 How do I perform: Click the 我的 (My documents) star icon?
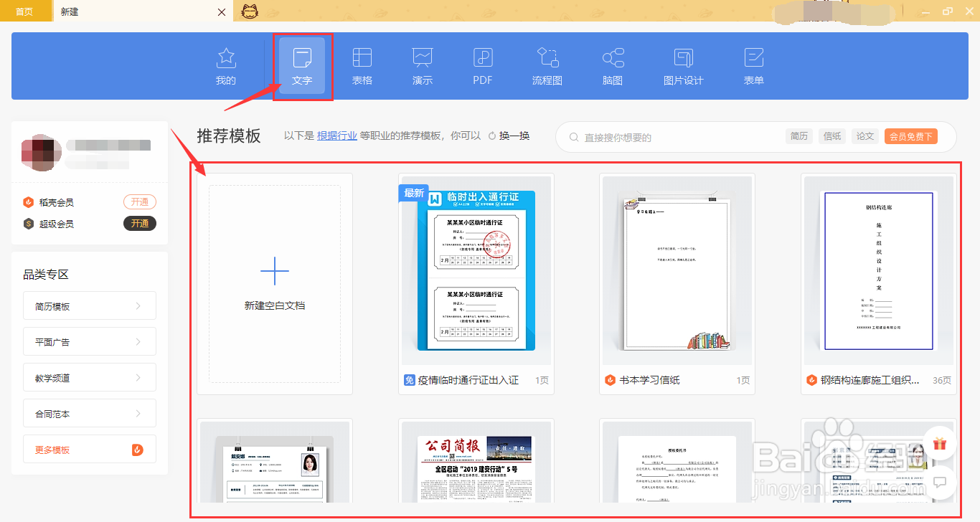click(x=225, y=66)
